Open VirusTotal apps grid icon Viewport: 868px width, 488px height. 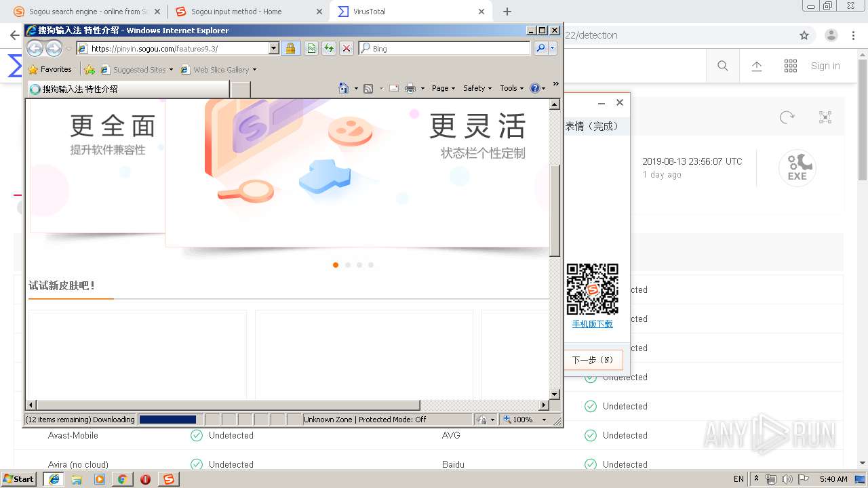[791, 66]
